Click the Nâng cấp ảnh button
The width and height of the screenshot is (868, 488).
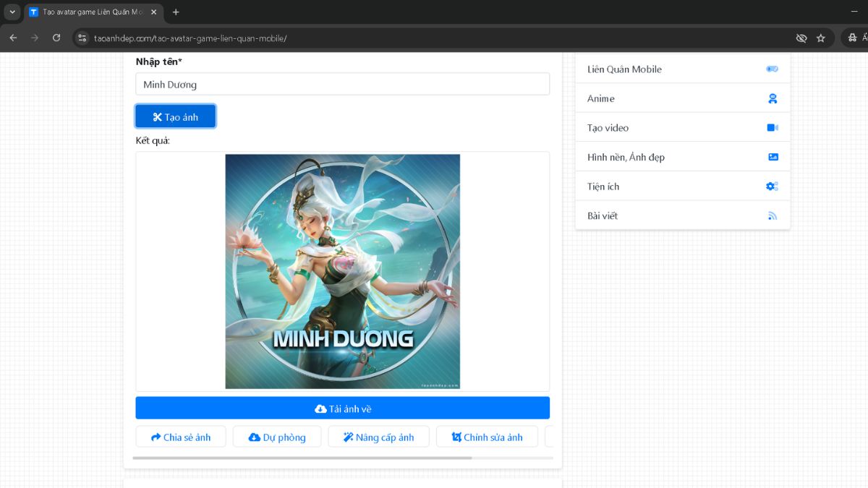coord(378,437)
